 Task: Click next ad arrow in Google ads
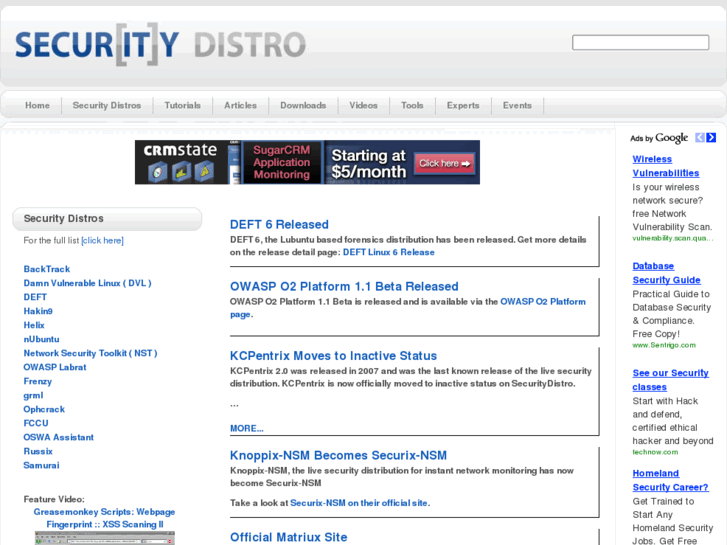click(x=711, y=138)
